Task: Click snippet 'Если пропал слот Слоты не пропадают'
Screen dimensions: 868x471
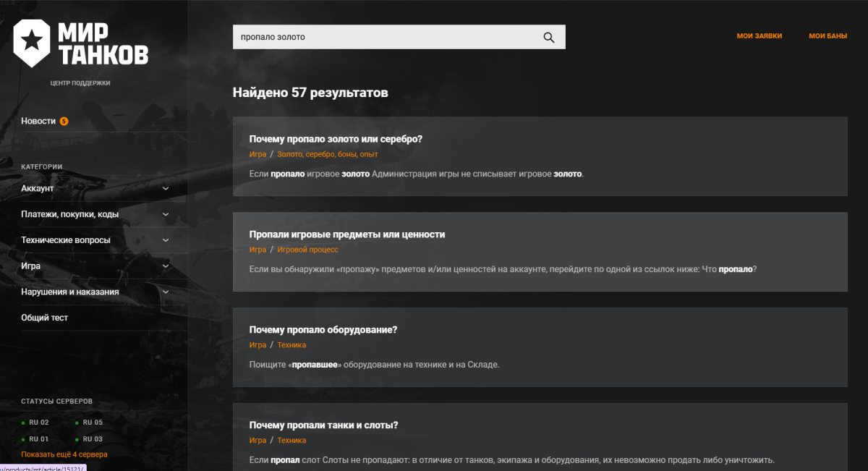Action: click(x=511, y=460)
